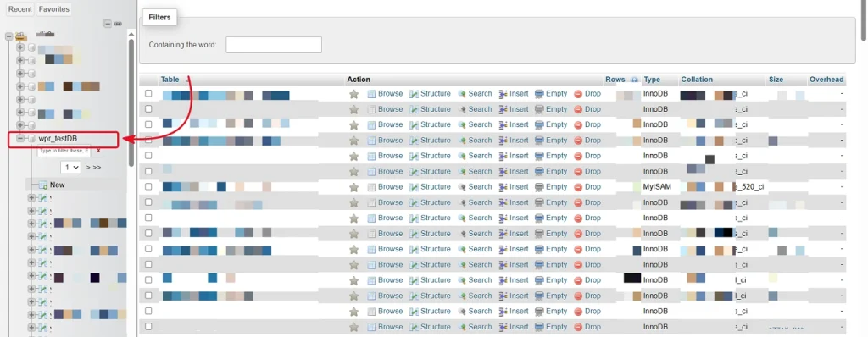868x337 pixels.
Task: Check the bottom-most visible table row checkbox
Action: (148, 327)
